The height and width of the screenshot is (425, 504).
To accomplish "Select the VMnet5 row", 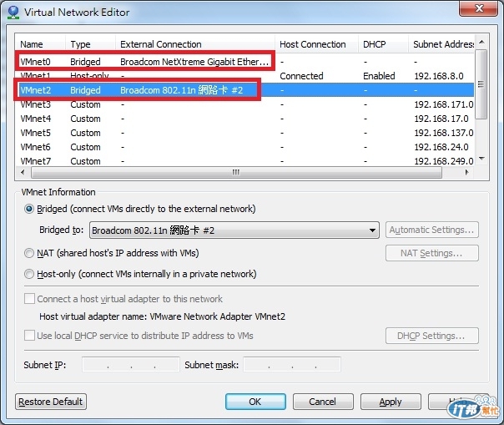I will pyautogui.click(x=244, y=133).
